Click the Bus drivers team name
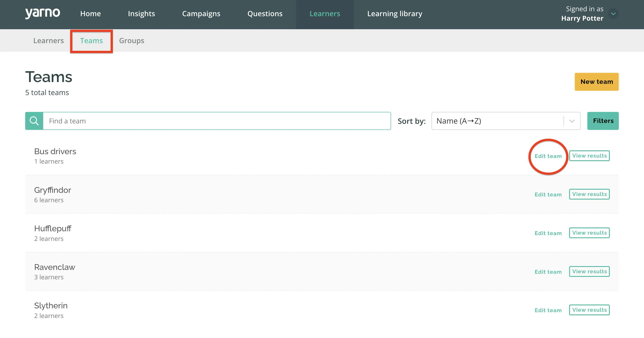Image resolution: width=644 pixels, height=338 pixels. point(55,151)
